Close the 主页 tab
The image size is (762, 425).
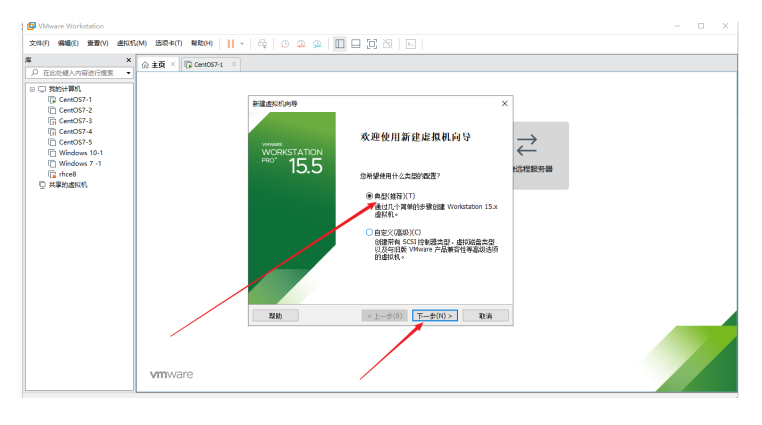click(173, 64)
